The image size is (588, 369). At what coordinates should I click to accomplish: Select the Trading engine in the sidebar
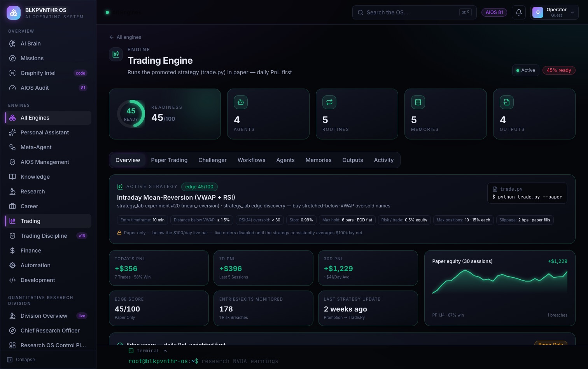coord(48,221)
